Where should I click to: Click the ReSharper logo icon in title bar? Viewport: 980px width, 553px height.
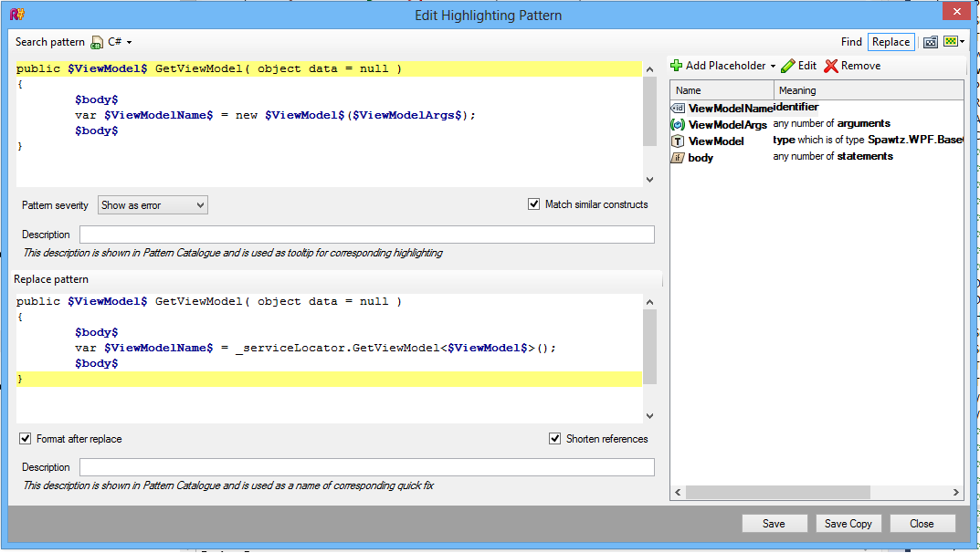coord(16,14)
